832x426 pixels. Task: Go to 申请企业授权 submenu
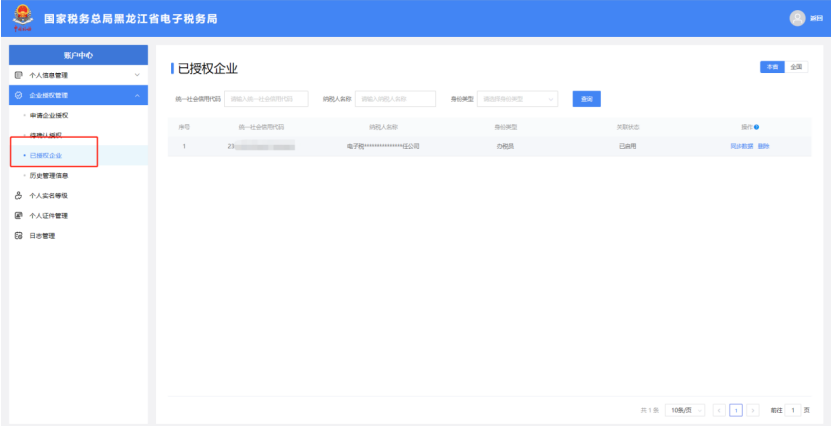(x=49, y=115)
